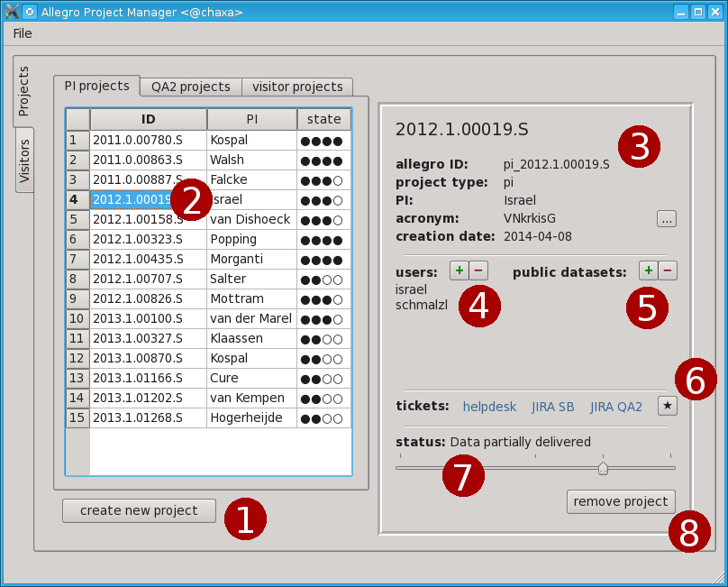Maximize the Allegro Project Manager window

coord(698,12)
